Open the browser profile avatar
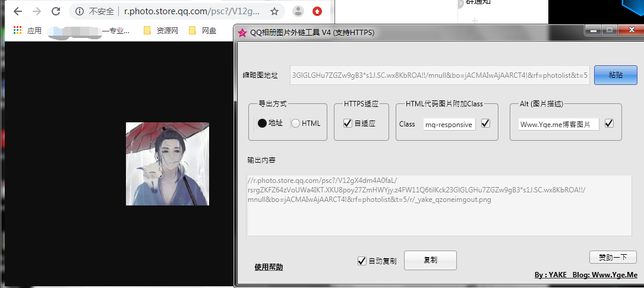 (299, 11)
